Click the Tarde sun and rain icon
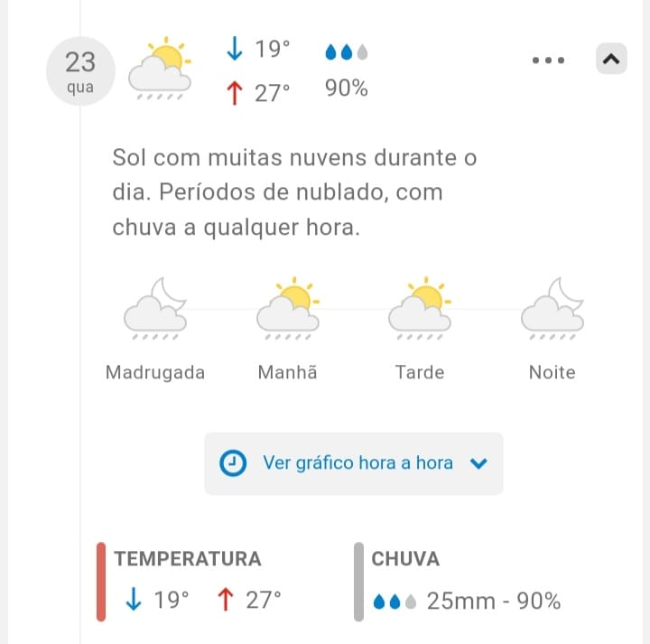The image size is (650, 644). pos(420,308)
